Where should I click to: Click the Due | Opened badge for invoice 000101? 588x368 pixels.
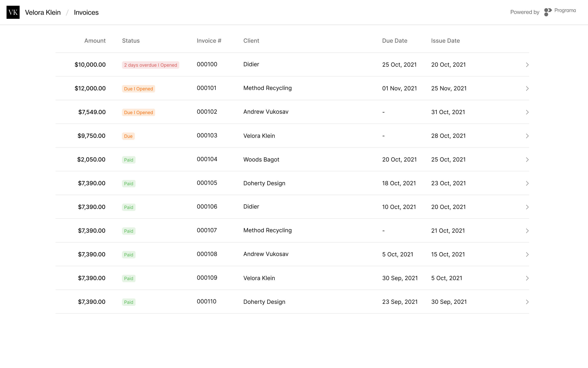138,89
